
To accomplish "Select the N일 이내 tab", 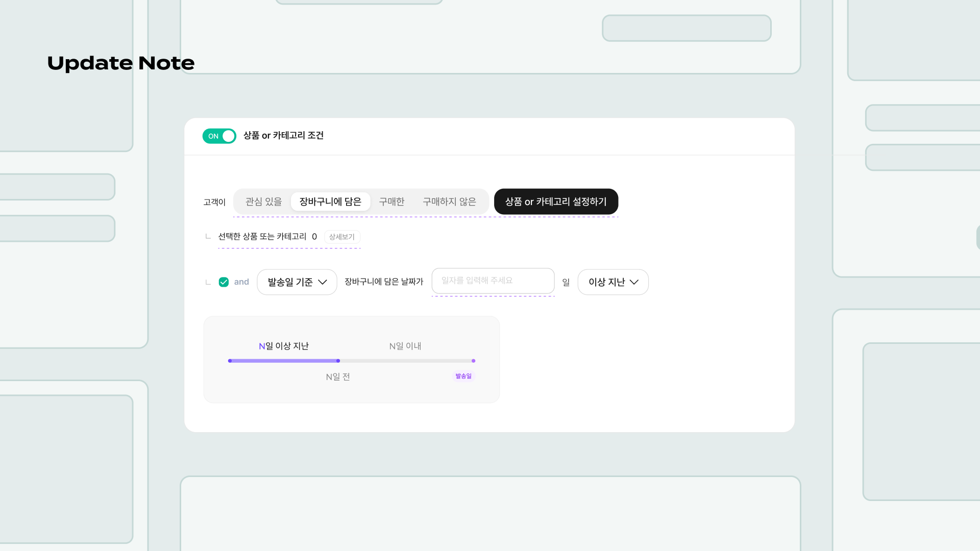I will [x=405, y=345].
